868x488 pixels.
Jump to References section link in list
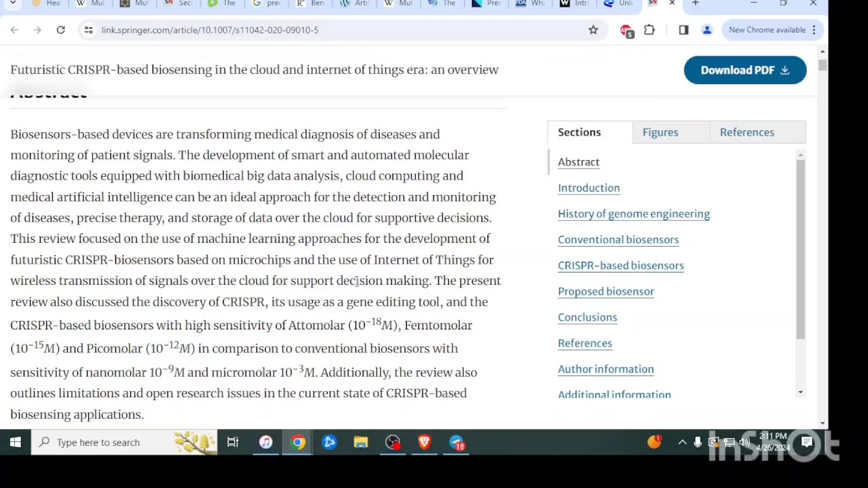(x=585, y=343)
